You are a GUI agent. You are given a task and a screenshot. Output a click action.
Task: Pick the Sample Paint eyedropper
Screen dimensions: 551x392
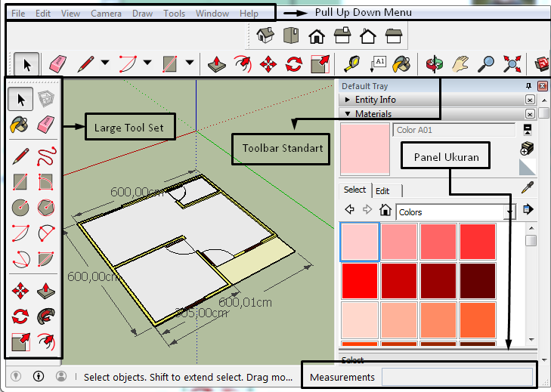coord(528,187)
